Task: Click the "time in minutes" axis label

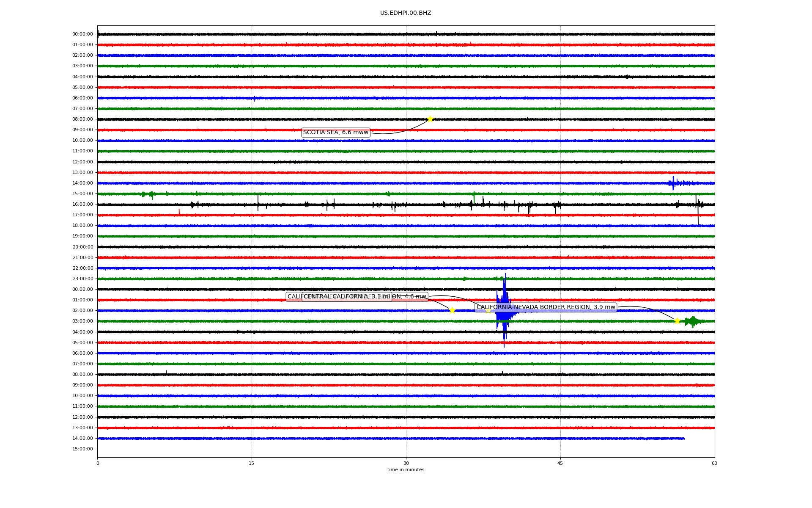Action: tap(406, 469)
